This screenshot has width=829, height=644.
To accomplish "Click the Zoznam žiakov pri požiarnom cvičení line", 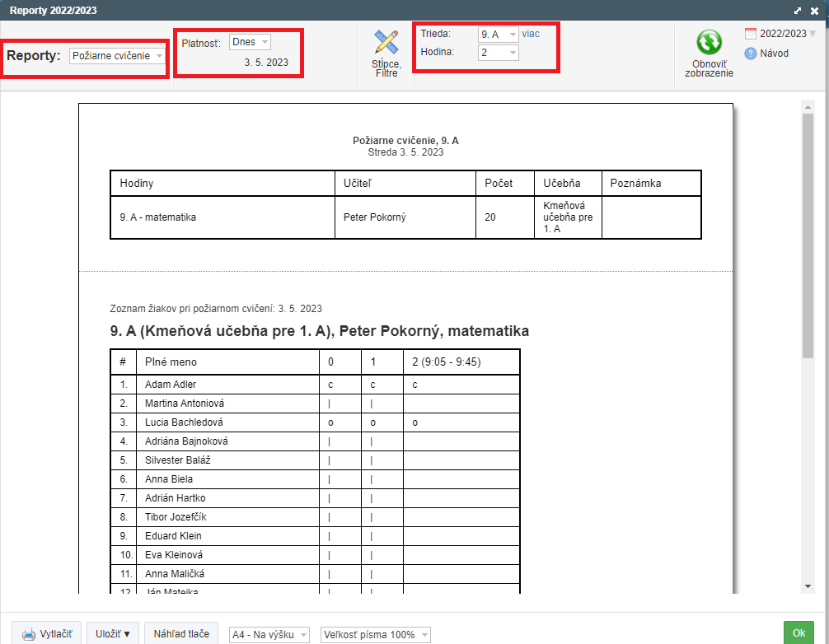I will (x=216, y=309).
